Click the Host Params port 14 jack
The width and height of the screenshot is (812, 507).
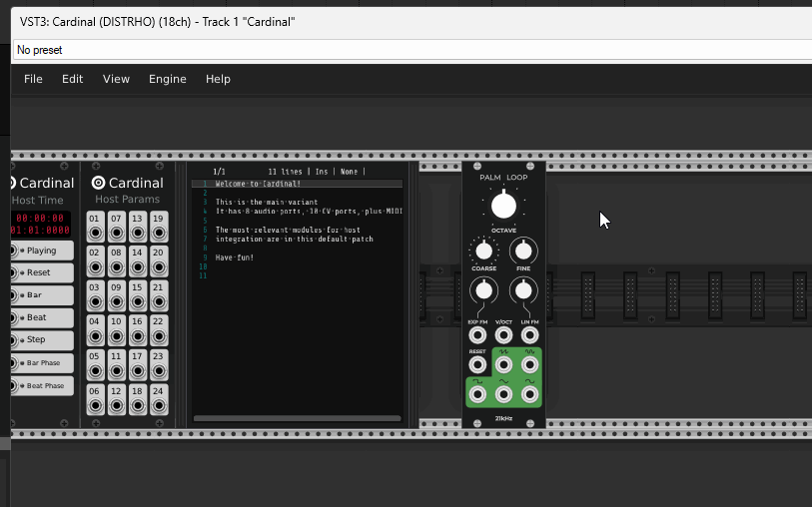pyautogui.click(x=138, y=267)
